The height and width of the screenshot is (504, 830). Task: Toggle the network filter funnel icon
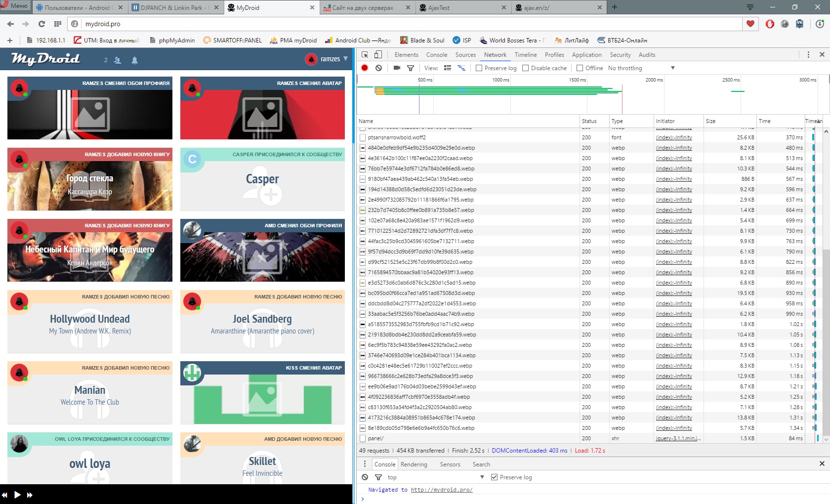pyautogui.click(x=410, y=68)
